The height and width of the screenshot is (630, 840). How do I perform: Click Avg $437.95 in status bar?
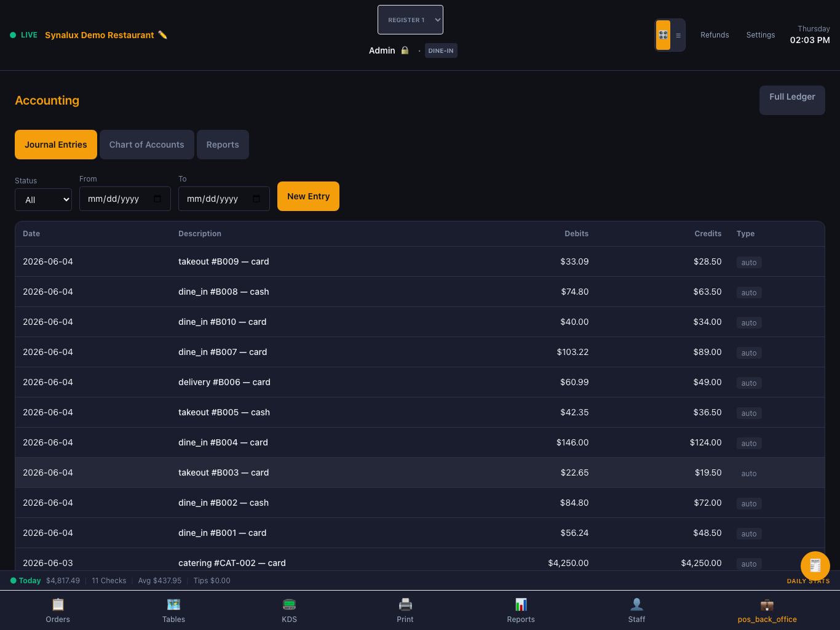click(160, 581)
